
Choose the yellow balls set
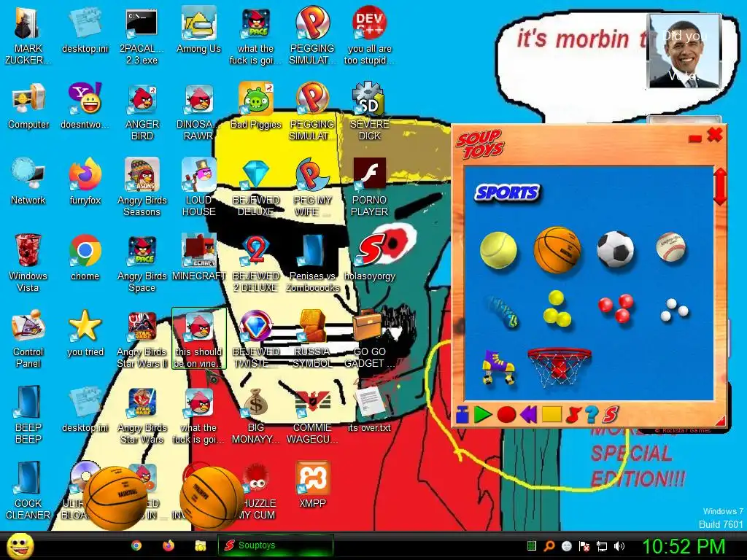point(557,308)
